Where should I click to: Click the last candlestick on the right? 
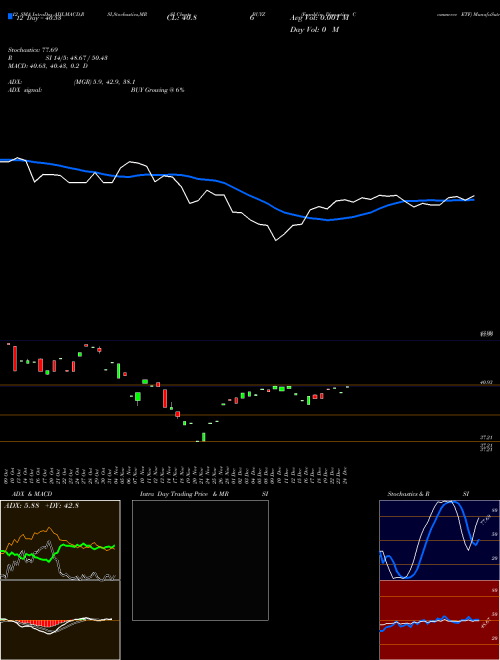coord(348,386)
